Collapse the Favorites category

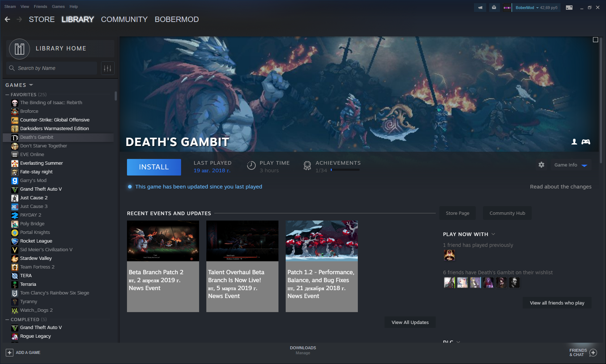(x=7, y=95)
